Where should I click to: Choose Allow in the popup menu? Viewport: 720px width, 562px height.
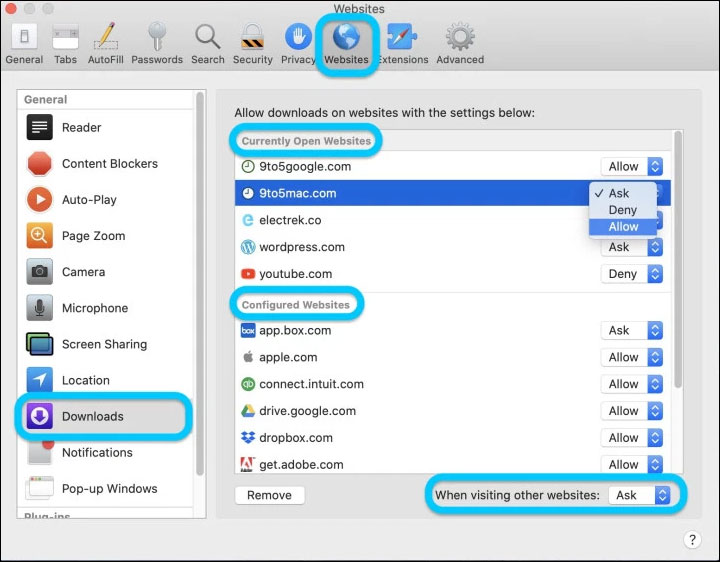pos(623,226)
